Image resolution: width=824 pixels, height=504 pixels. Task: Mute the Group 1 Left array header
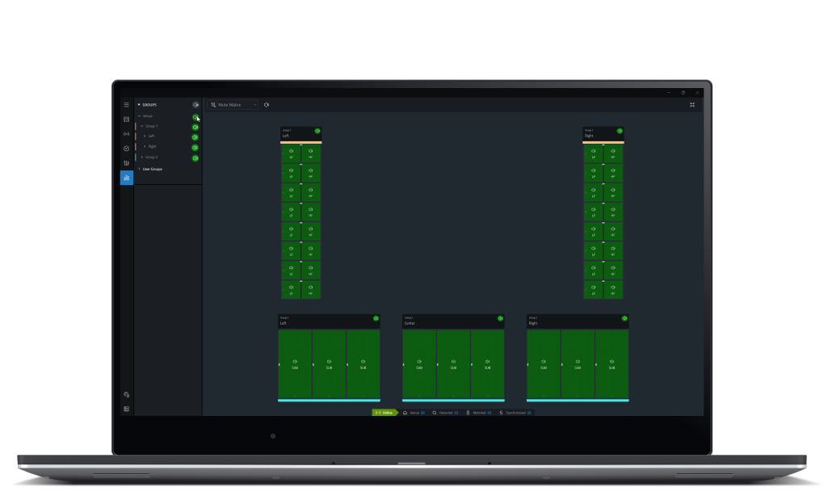point(317,131)
